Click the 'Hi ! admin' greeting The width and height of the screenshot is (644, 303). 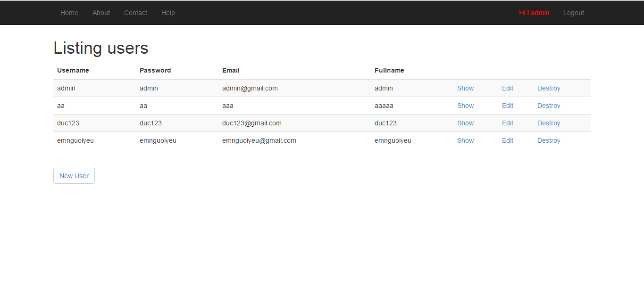(x=534, y=13)
